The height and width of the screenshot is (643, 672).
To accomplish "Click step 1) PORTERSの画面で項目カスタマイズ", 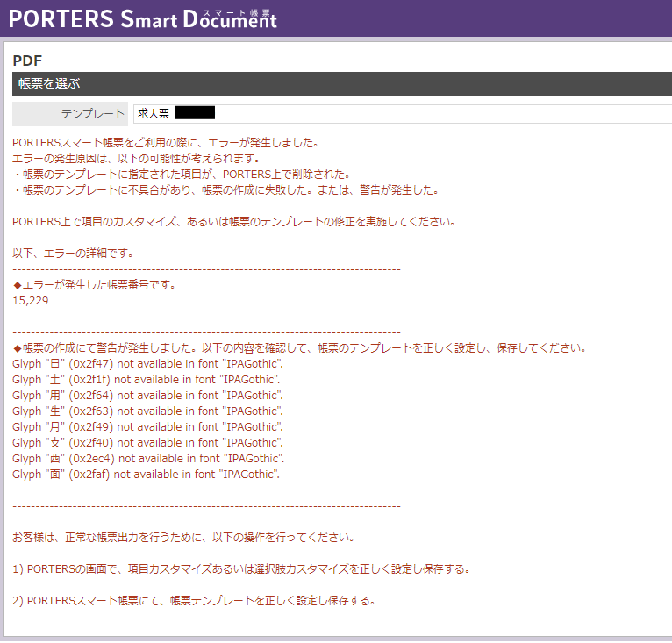I will [241, 569].
